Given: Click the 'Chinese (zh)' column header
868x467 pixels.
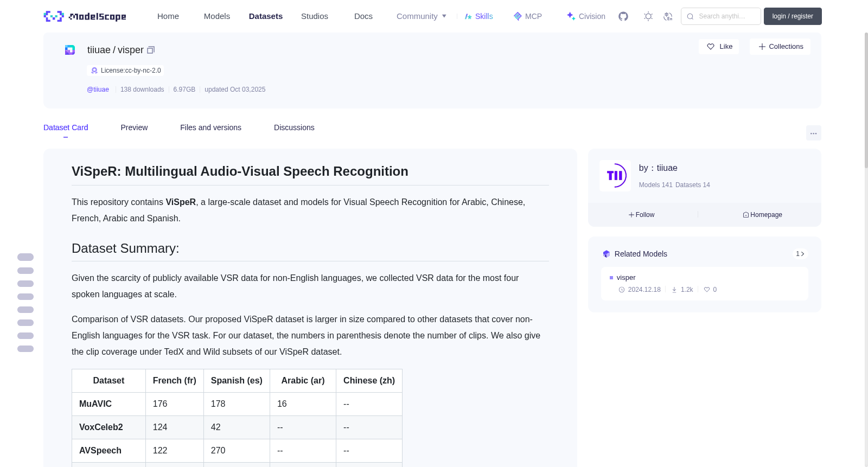Looking at the screenshot, I should coord(369,381).
